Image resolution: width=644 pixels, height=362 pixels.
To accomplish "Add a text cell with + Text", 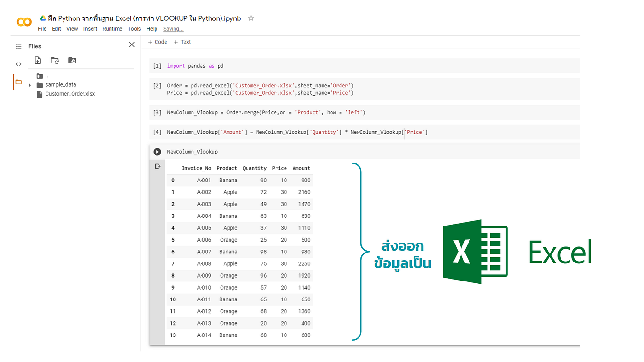I will (182, 42).
